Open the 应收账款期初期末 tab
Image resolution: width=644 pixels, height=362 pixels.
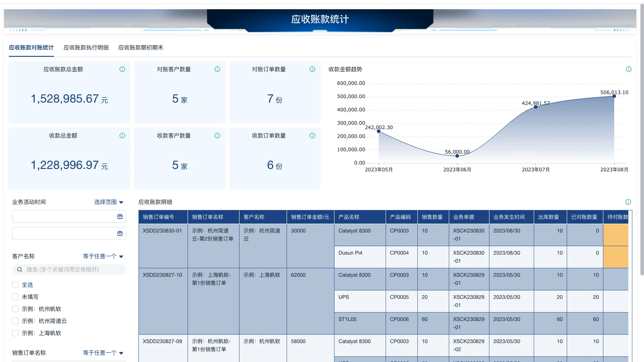[141, 47]
